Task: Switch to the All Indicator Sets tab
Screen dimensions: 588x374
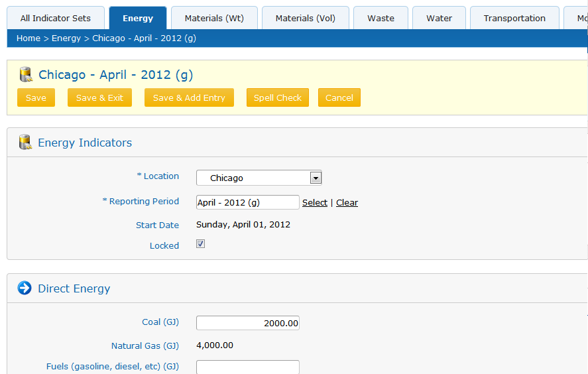Action: (56, 18)
